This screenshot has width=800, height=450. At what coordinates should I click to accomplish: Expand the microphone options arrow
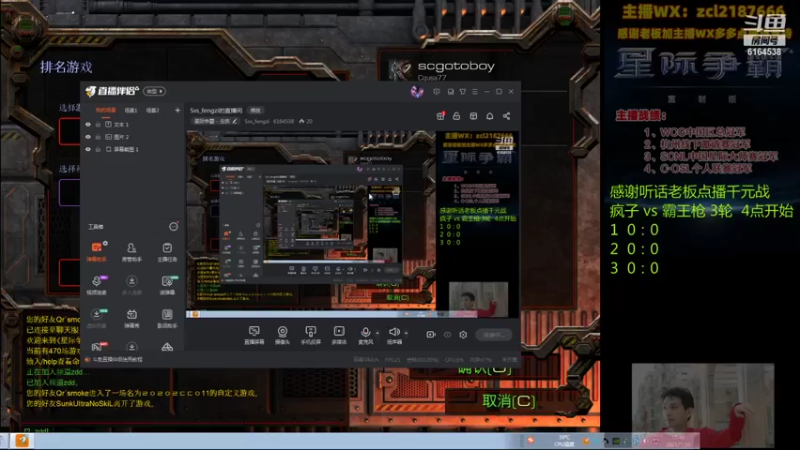(x=378, y=333)
